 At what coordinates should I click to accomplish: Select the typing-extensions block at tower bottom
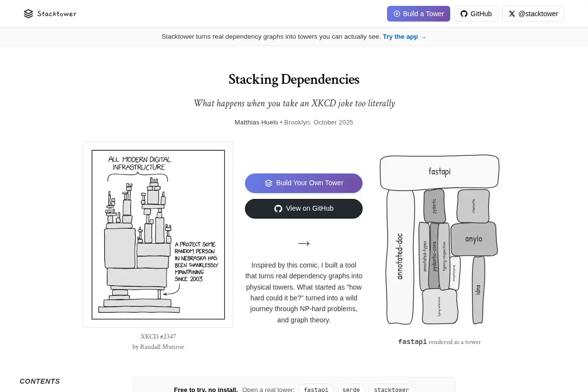tap(440, 306)
